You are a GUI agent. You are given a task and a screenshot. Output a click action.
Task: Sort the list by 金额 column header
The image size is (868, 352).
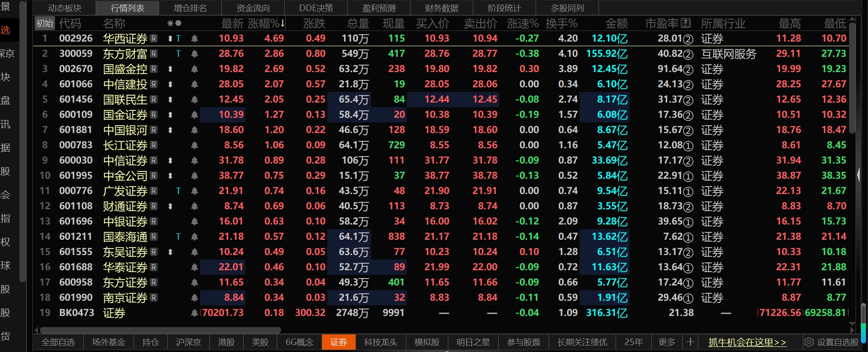click(x=617, y=24)
